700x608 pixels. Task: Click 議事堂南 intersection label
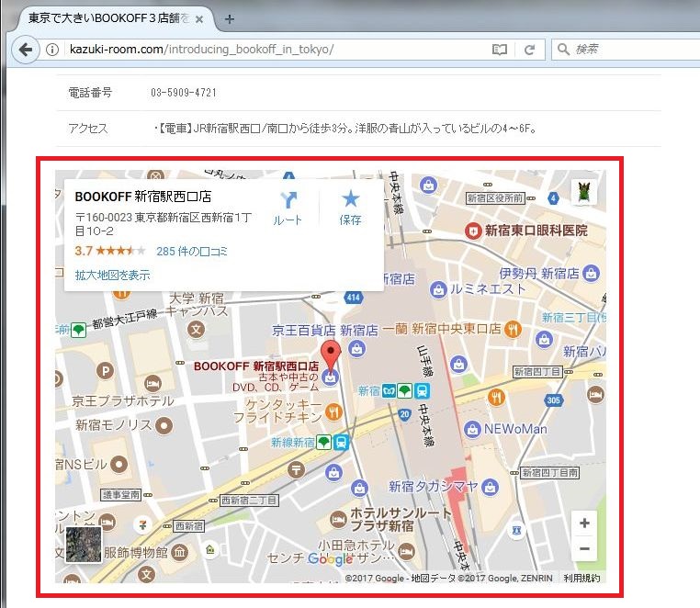pos(121,495)
